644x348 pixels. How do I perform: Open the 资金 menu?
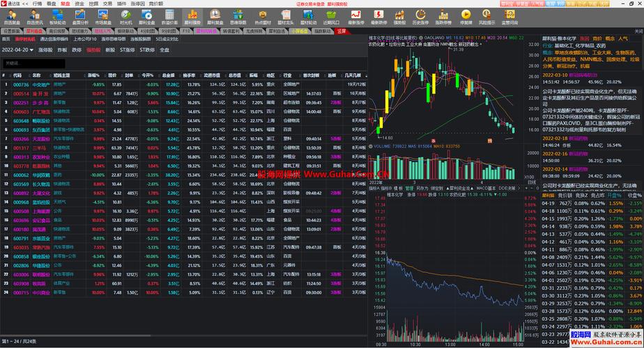(x=79, y=3)
